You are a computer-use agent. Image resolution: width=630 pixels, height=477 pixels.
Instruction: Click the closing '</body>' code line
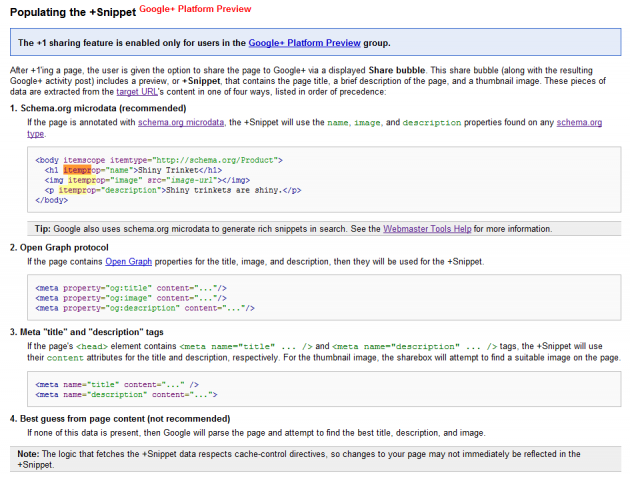click(x=51, y=200)
